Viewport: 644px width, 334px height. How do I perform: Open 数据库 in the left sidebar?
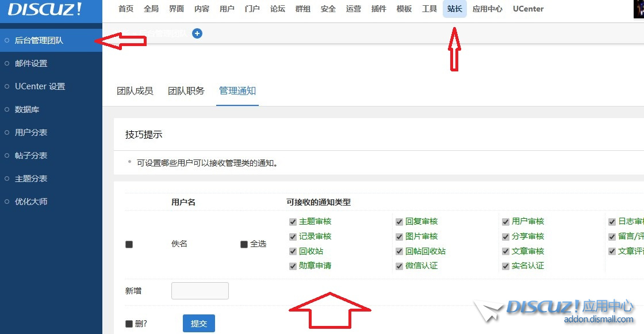pyautogui.click(x=27, y=109)
